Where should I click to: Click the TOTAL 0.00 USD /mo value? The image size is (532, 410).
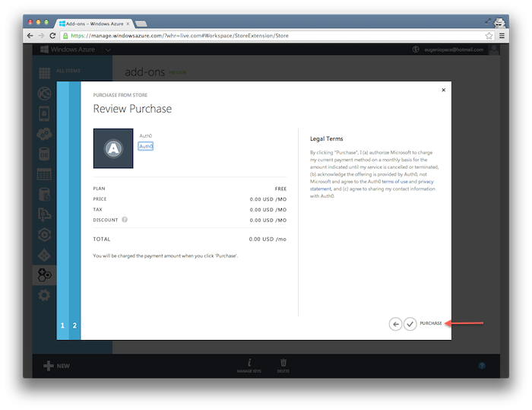(x=268, y=239)
